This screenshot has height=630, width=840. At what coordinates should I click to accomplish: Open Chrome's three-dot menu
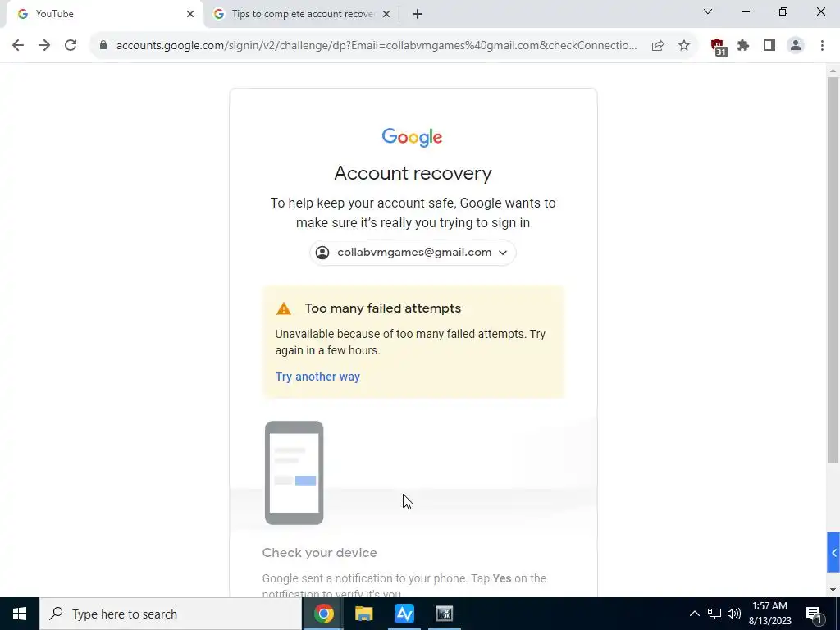(x=822, y=46)
